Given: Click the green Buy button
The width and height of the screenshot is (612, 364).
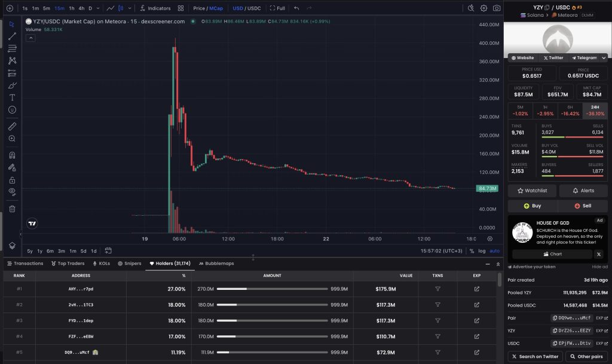Looking at the screenshot, I should 532,206.
